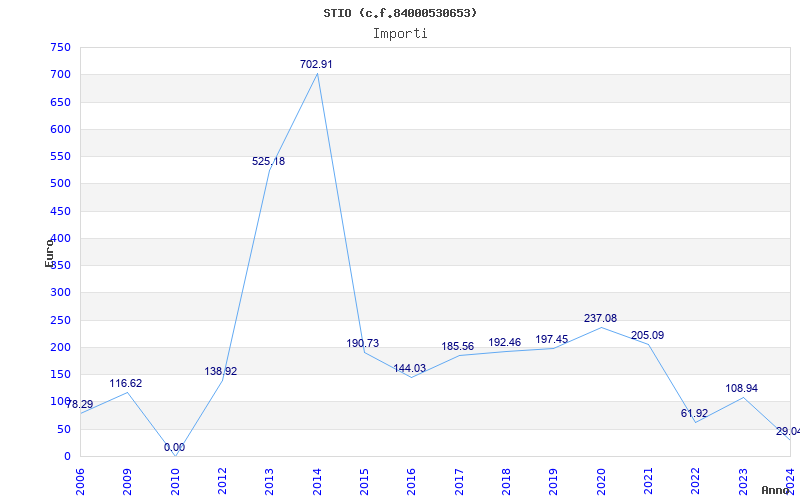800x500 pixels.
Task: Click the 2014 x-axis year label
Action: point(317,482)
